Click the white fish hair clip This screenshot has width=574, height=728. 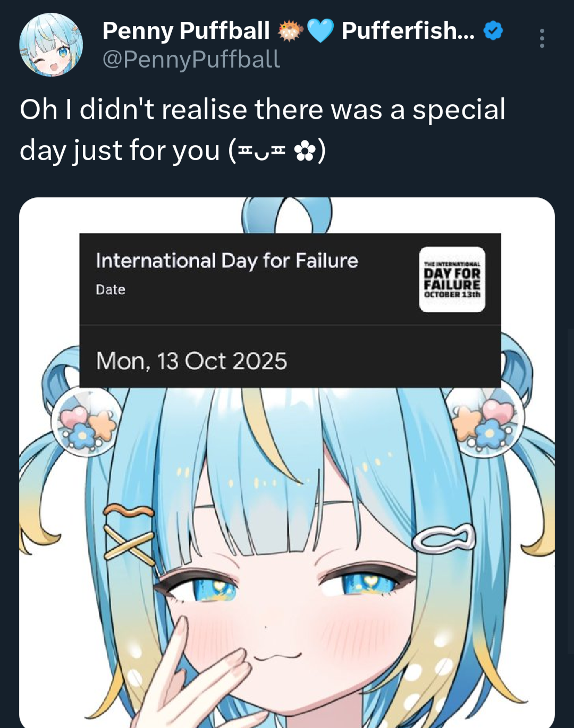pos(444,538)
